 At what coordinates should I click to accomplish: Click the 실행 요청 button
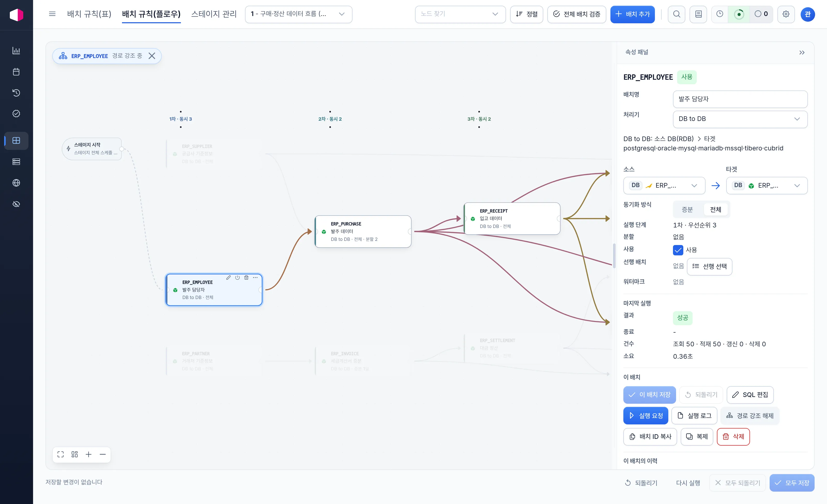pyautogui.click(x=645, y=415)
